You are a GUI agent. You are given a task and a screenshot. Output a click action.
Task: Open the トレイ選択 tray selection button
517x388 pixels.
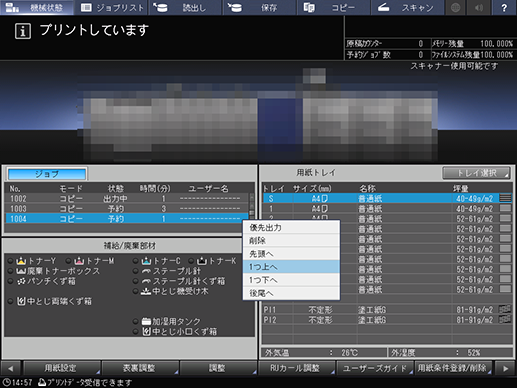pyautogui.click(x=476, y=173)
